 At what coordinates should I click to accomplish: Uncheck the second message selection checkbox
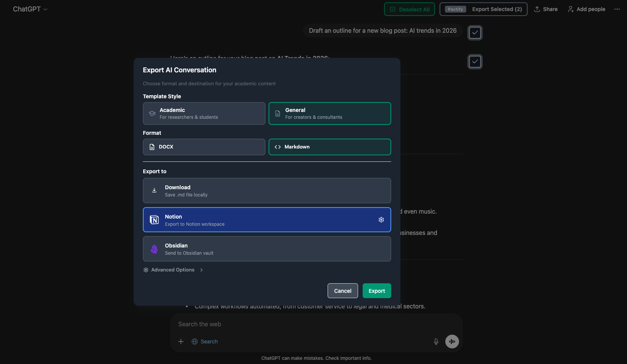[475, 61]
